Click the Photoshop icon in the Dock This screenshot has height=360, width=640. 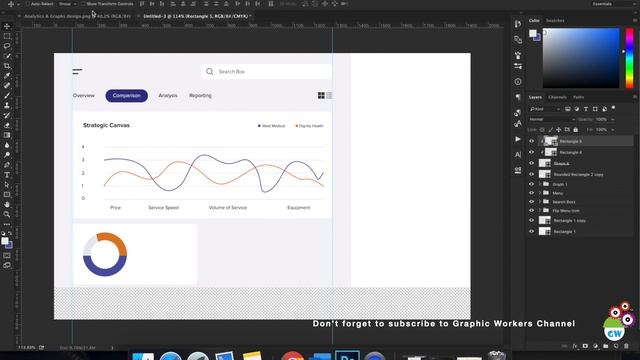(x=347, y=356)
